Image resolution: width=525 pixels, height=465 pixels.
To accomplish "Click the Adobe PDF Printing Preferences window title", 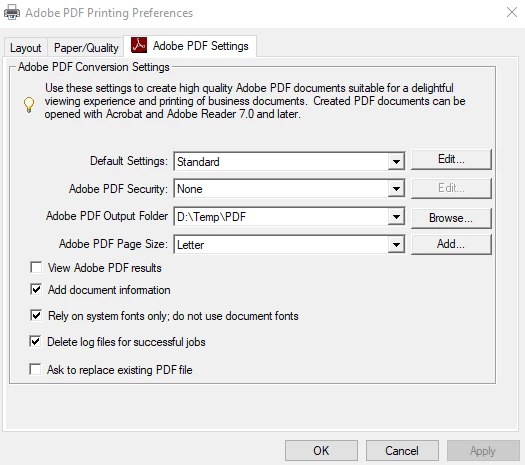I will click(x=109, y=13).
